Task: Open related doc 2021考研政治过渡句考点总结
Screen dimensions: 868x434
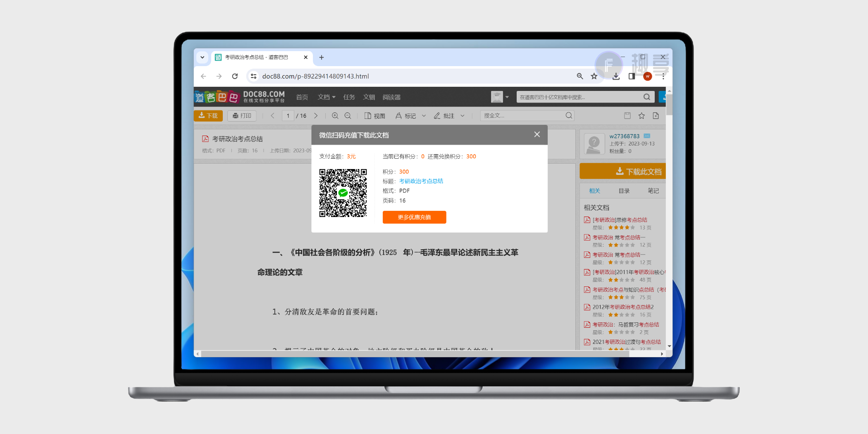Action: tap(627, 342)
